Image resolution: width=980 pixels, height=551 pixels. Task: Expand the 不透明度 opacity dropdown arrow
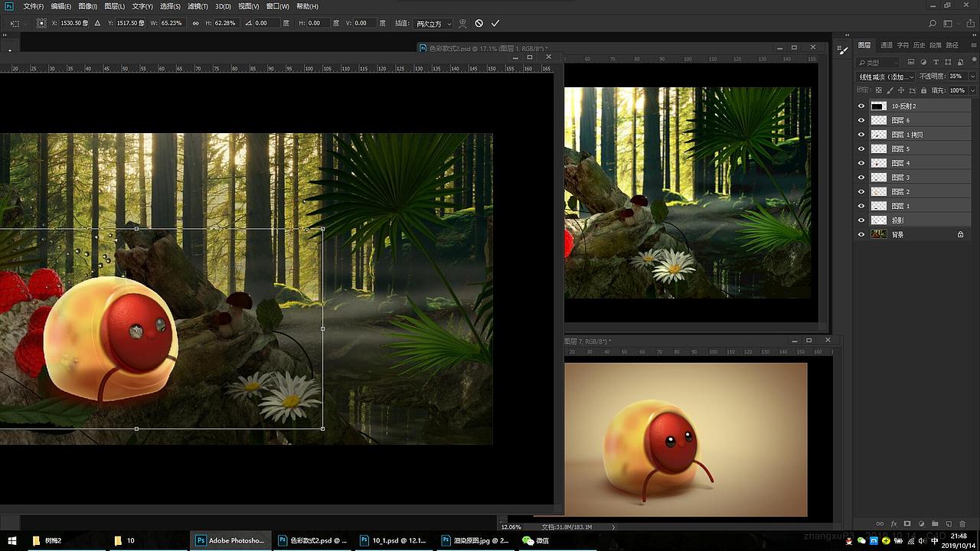[972, 77]
